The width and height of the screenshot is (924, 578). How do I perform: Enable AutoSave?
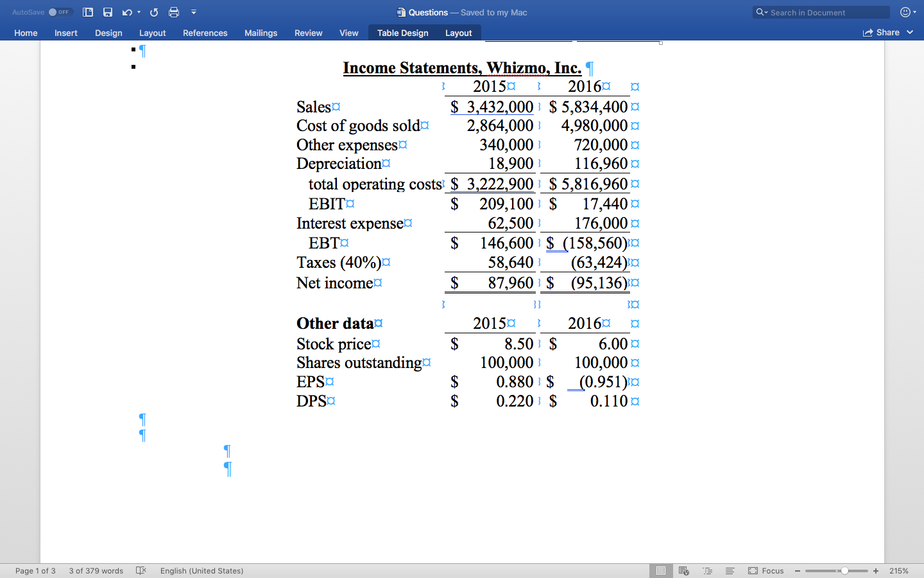click(58, 12)
